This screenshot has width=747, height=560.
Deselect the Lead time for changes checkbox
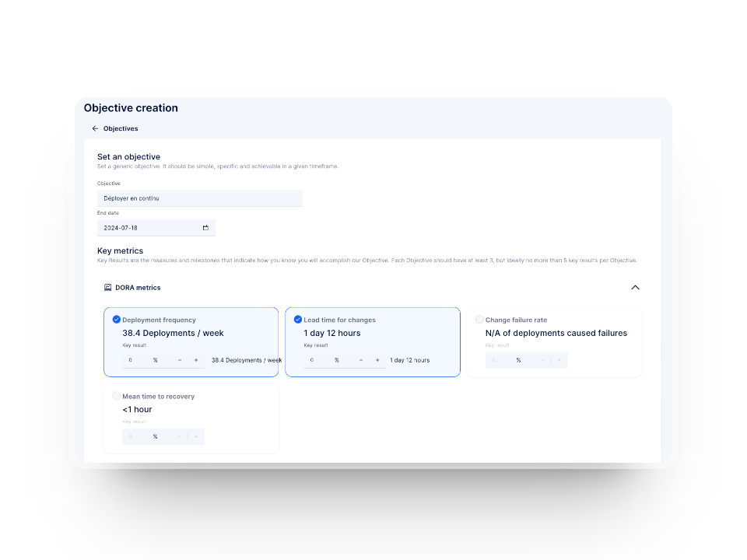(x=298, y=319)
